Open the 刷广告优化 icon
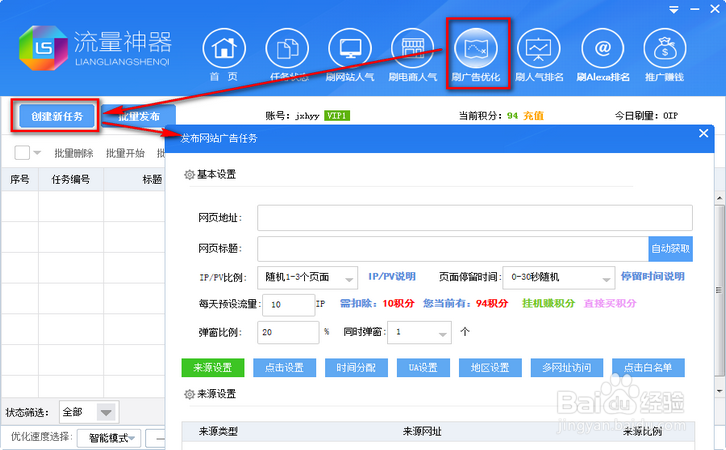Screen dimensions: 726x450 (476, 49)
